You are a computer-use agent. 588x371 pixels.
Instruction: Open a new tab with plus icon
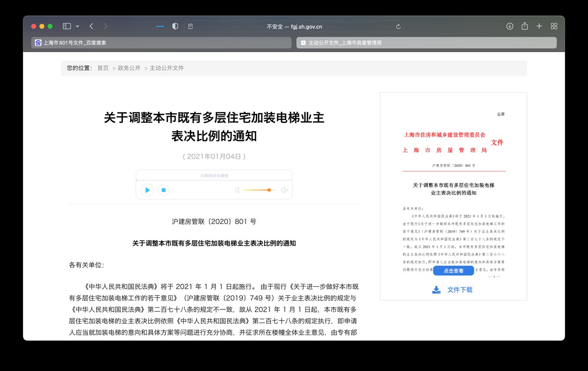[x=539, y=26]
